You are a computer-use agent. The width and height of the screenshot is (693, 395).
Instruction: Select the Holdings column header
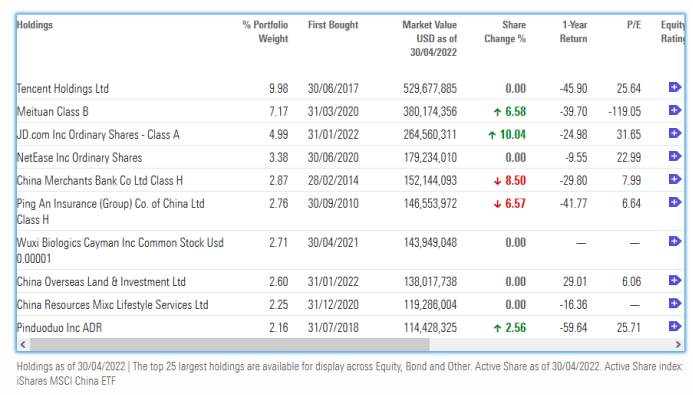(x=34, y=25)
